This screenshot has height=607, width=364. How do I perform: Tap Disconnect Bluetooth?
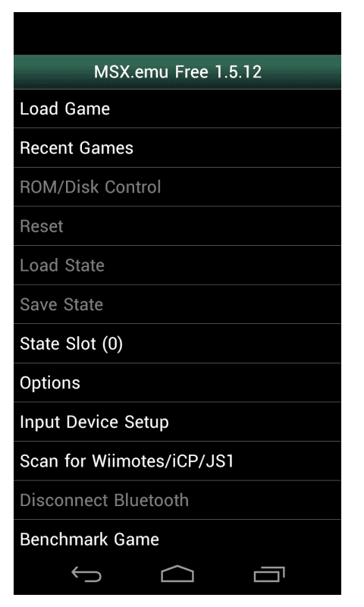point(177,500)
